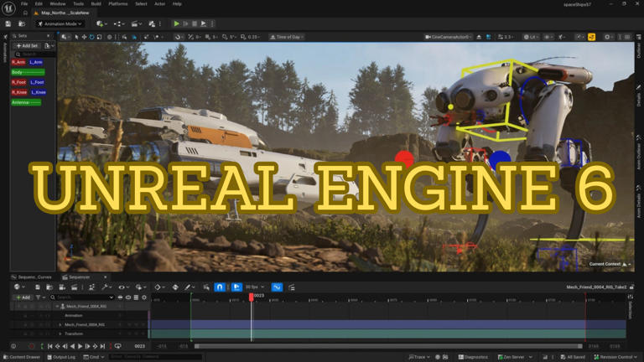Switch to the Map_Northe level tab

click(x=64, y=13)
